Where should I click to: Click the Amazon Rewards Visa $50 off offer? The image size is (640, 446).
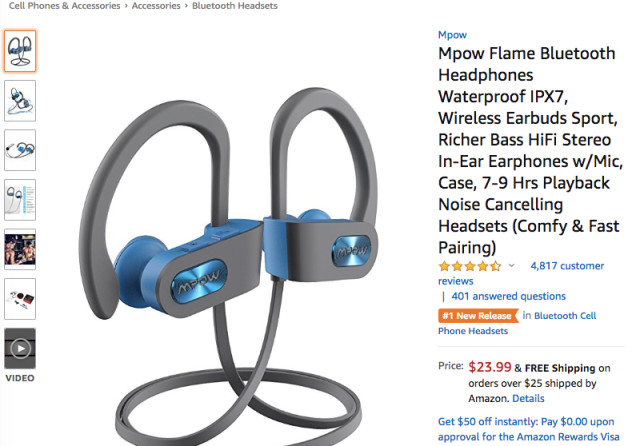529,429
